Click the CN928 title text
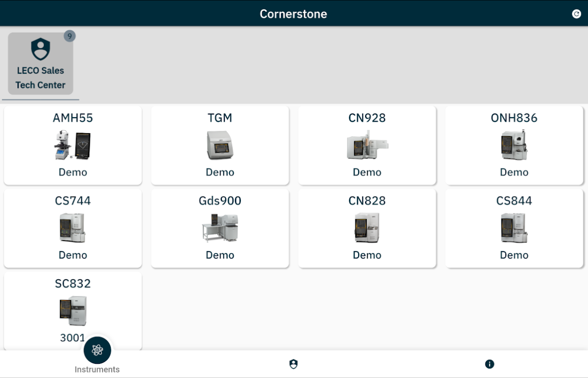 [367, 118]
